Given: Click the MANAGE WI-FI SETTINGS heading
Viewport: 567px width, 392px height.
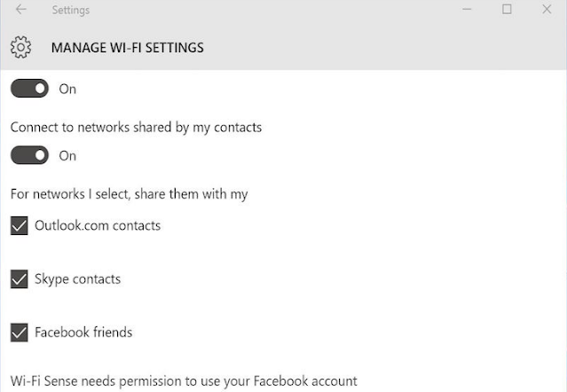Looking at the screenshot, I should (127, 47).
